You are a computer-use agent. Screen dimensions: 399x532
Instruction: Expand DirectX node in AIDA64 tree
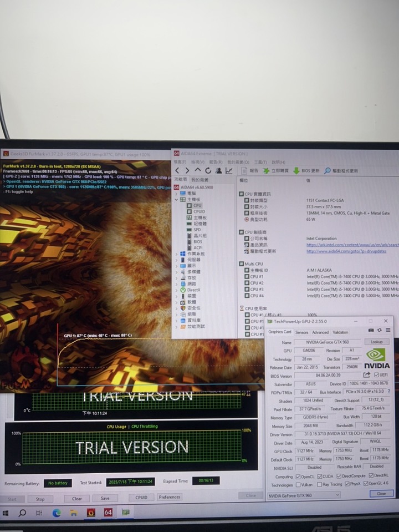176,290
